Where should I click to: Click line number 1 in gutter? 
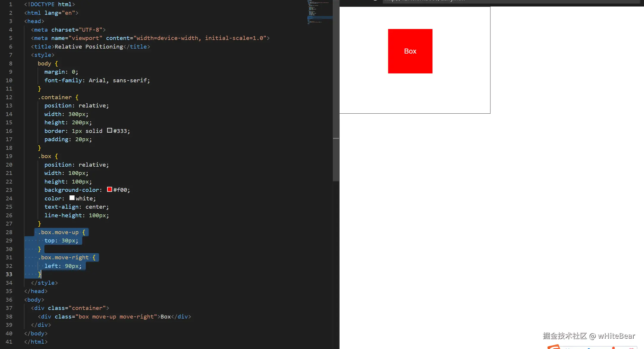[11, 4]
